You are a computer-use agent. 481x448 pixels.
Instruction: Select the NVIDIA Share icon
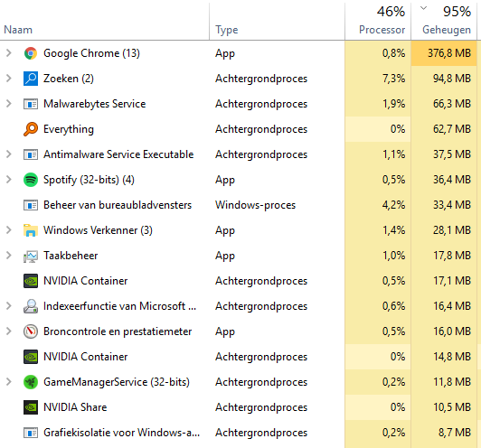pos(31,407)
